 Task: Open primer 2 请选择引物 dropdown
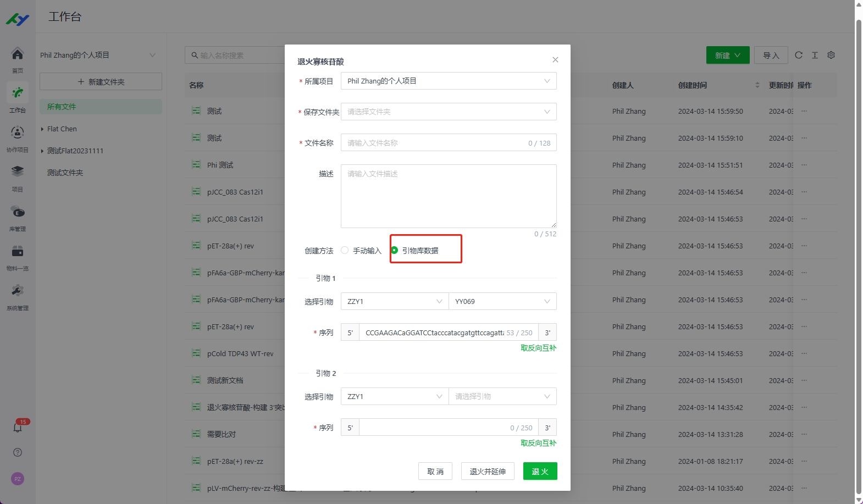point(502,397)
